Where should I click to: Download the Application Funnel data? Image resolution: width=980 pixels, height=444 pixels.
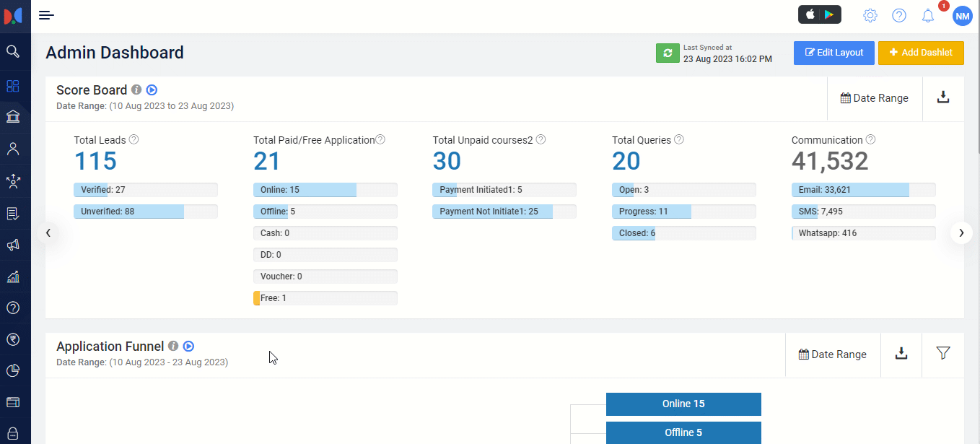click(901, 353)
